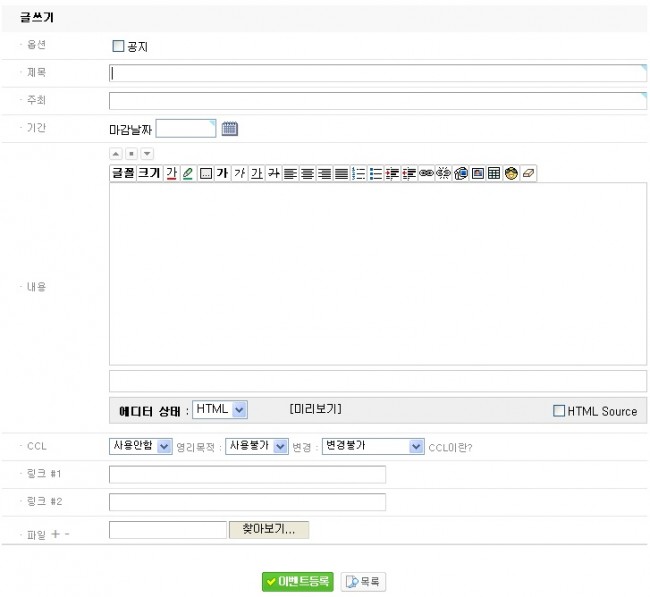The image size is (650, 597).
Task: Click the [미리보기] preview link
Action: 315,409
